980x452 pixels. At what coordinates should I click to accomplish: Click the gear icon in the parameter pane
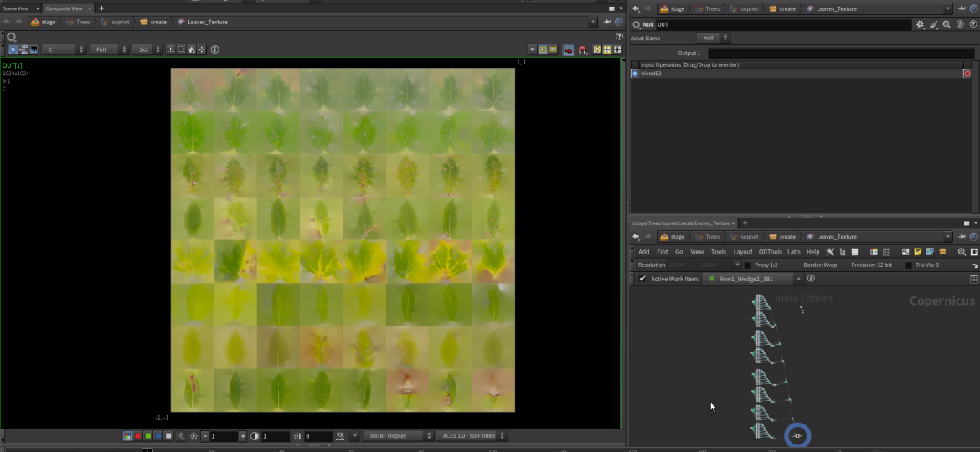(920, 25)
